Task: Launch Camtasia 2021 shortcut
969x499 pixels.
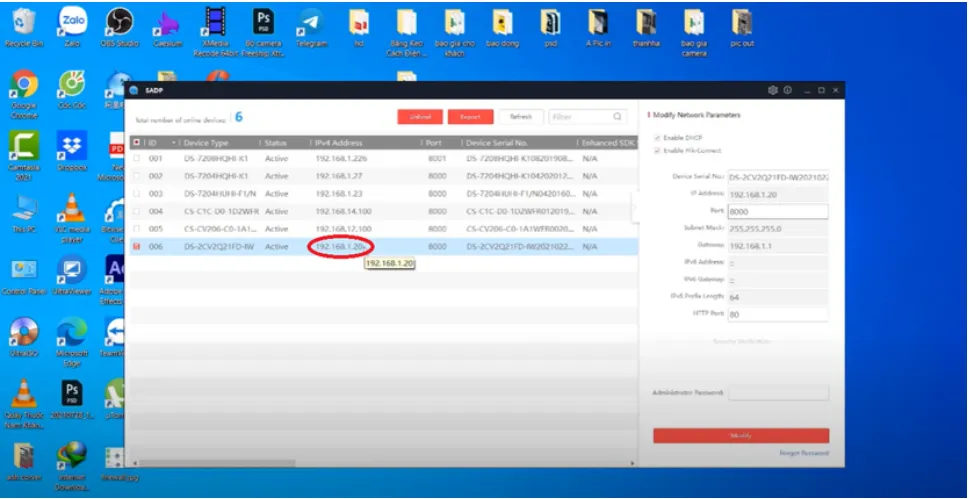Action: click(x=23, y=155)
